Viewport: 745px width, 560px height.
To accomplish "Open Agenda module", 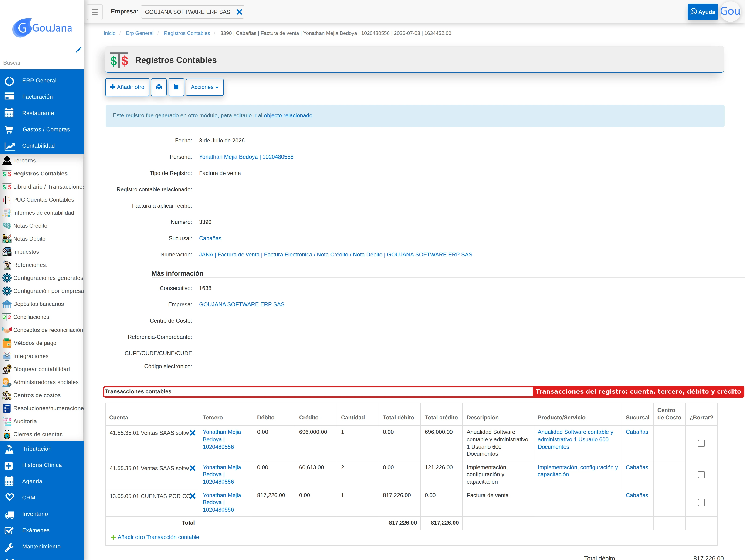I will pyautogui.click(x=42, y=482).
